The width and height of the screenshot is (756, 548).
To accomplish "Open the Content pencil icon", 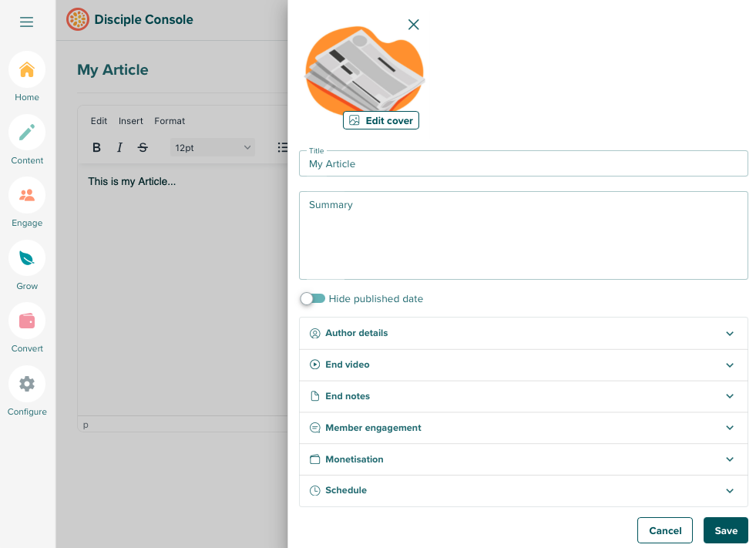I will click(27, 133).
